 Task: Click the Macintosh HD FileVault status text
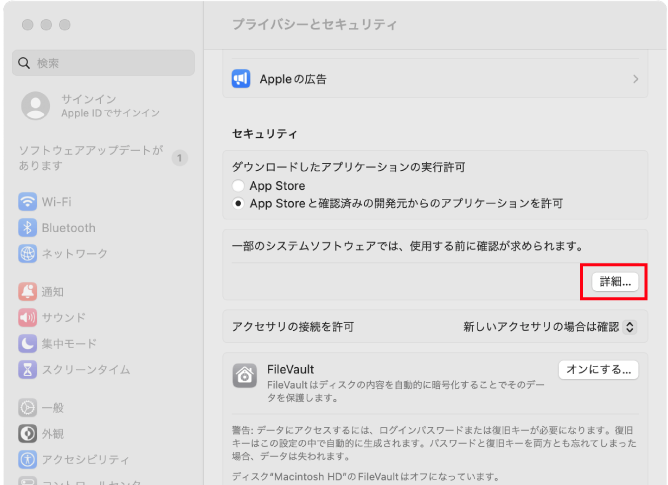click(x=366, y=476)
